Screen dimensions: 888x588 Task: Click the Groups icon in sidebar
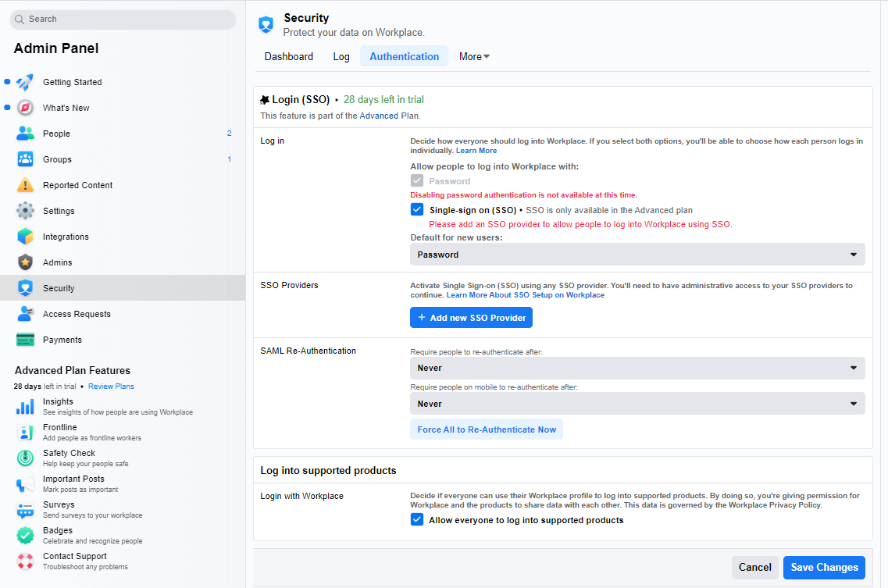(25, 159)
